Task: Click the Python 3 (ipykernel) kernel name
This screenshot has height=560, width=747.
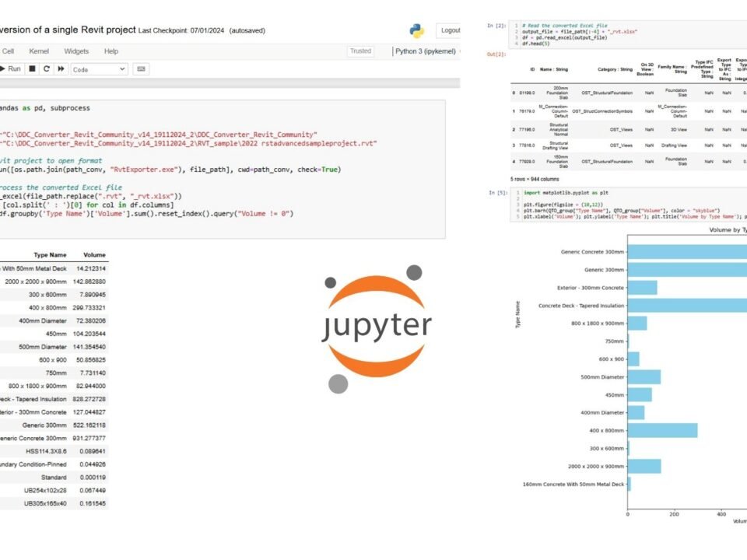Action: tap(426, 51)
